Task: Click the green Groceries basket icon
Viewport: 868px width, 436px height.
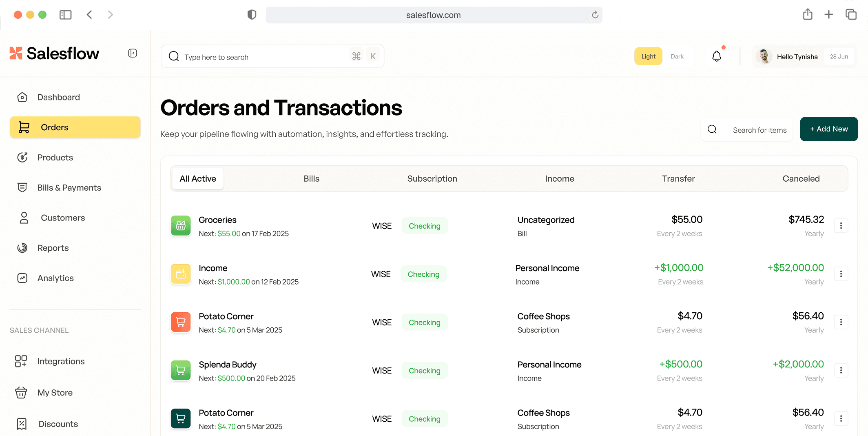Action: coord(181,226)
